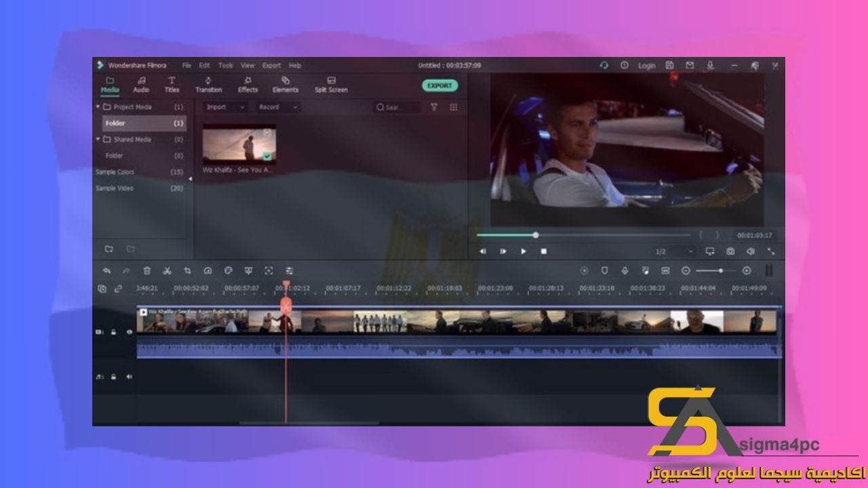Open the download icon in title bar
The image size is (868, 488).
[710, 66]
